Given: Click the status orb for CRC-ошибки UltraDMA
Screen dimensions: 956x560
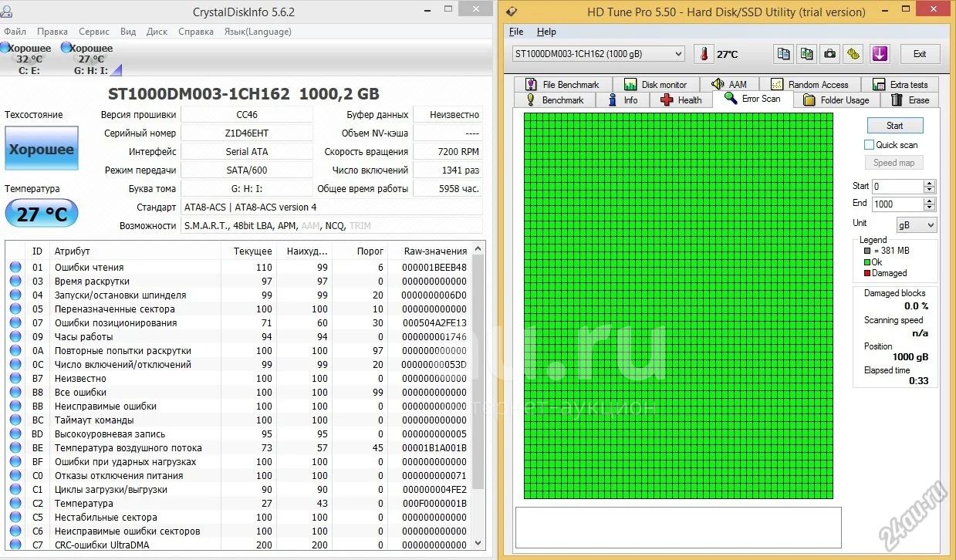Looking at the screenshot, I should 15,545.
